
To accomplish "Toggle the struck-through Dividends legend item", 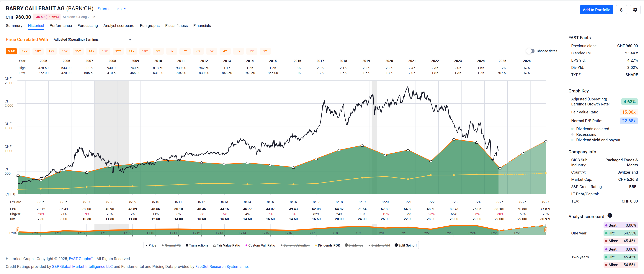I will (354, 245).
